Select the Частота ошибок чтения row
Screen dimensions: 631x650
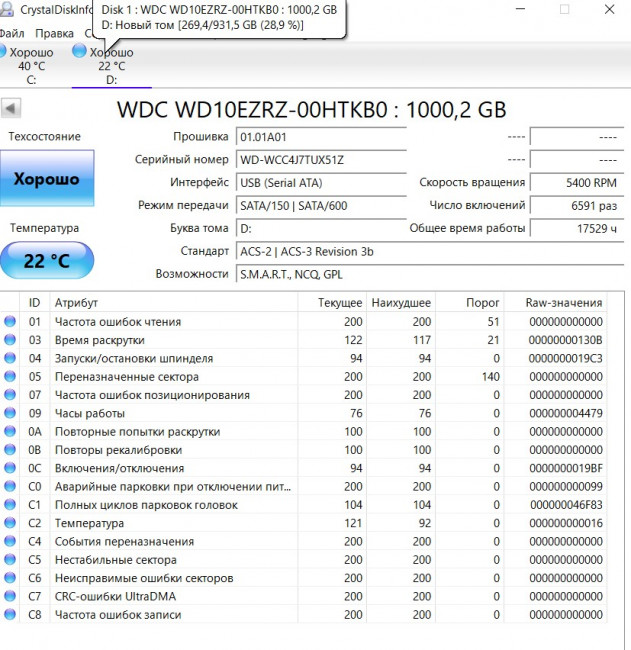pos(303,321)
